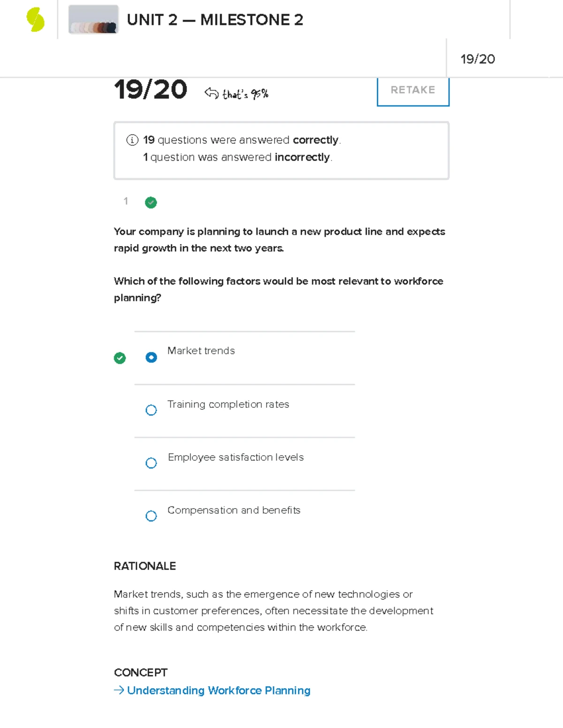Image resolution: width=563 pixels, height=728 pixels.
Task: Click the curved arrow next to 95%
Action: (212, 94)
